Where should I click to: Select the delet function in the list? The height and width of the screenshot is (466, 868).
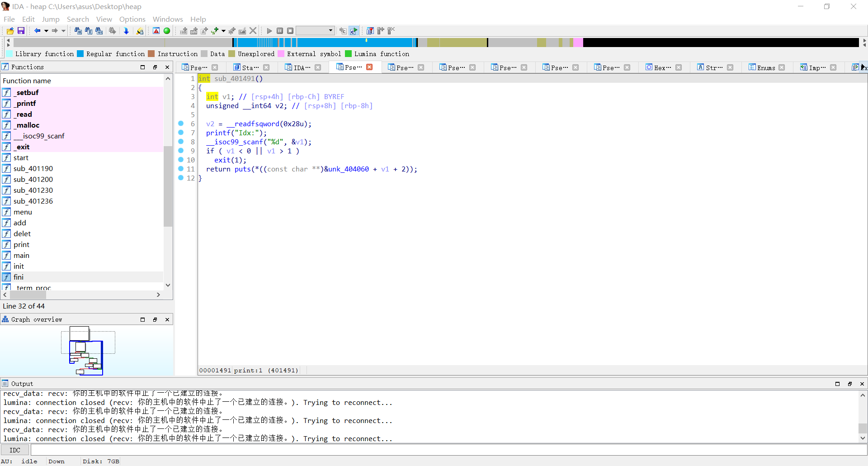pos(82,234)
